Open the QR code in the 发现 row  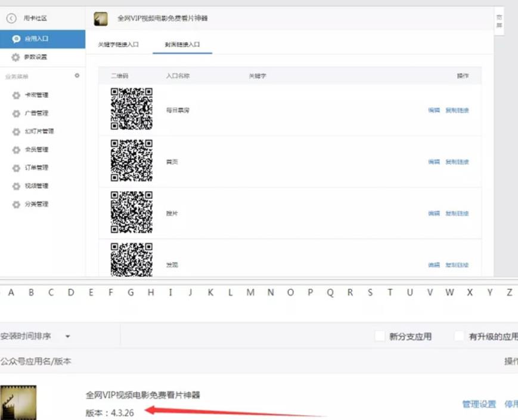click(132, 260)
